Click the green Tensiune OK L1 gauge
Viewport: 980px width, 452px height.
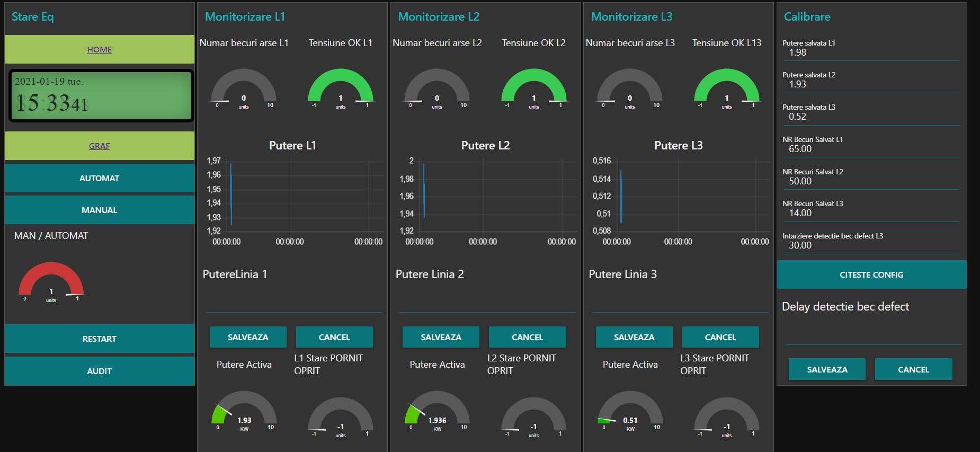pyautogui.click(x=340, y=87)
